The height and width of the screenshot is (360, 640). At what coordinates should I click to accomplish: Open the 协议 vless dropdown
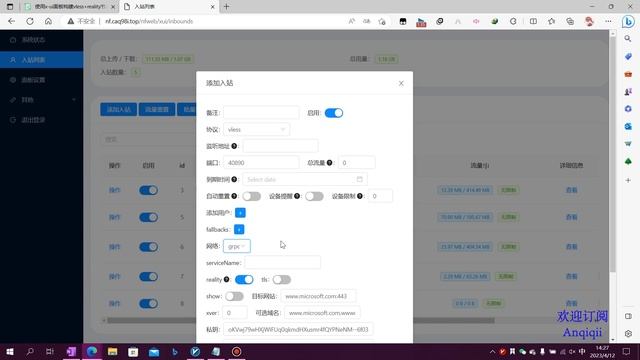click(256, 129)
